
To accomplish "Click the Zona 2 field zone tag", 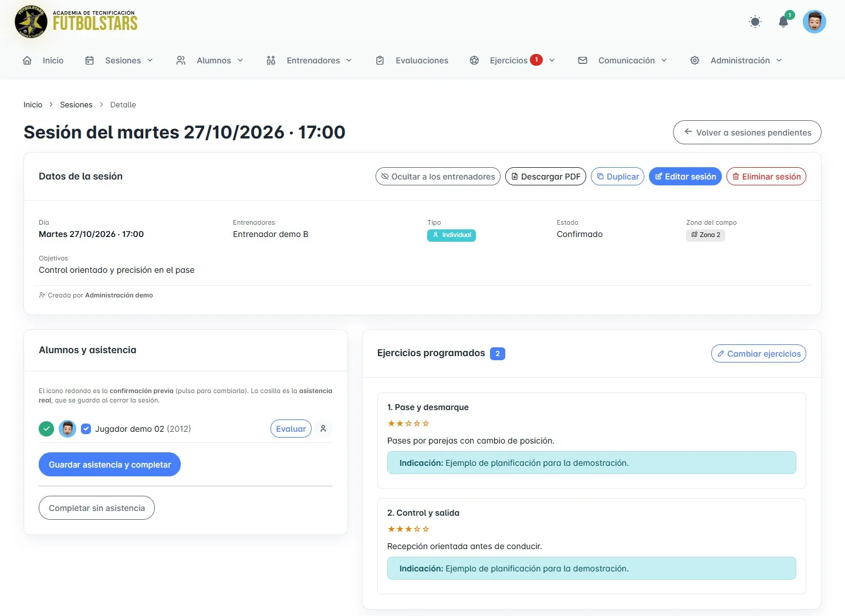I will (705, 235).
